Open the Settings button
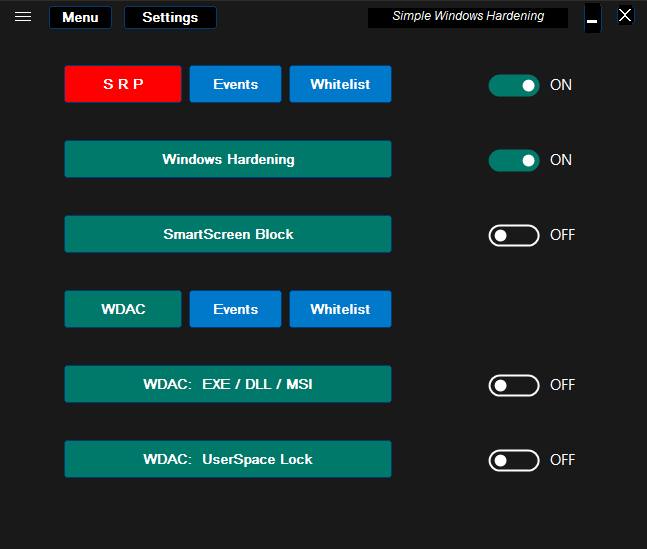 pos(170,17)
